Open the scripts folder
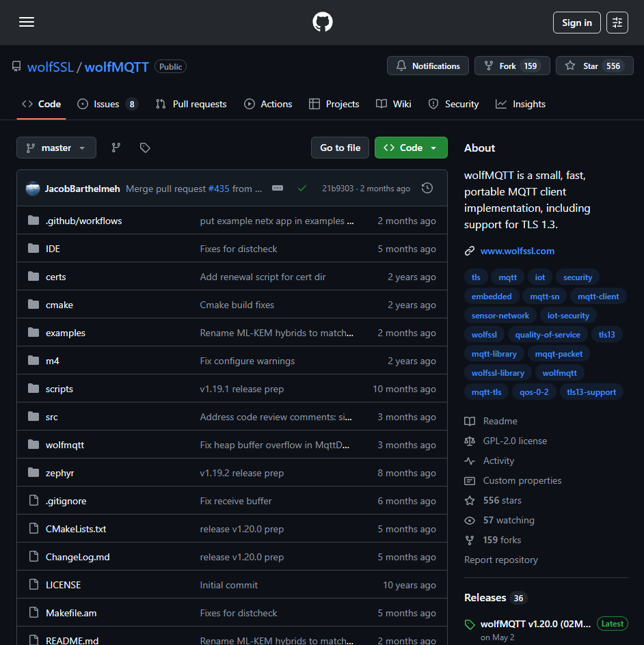This screenshot has width=644, height=645. pos(59,389)
